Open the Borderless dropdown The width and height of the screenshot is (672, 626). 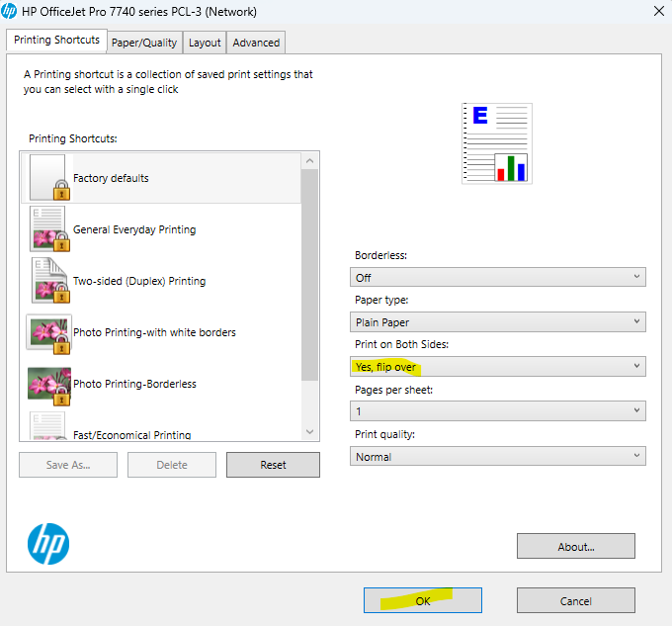pos(497,278)
